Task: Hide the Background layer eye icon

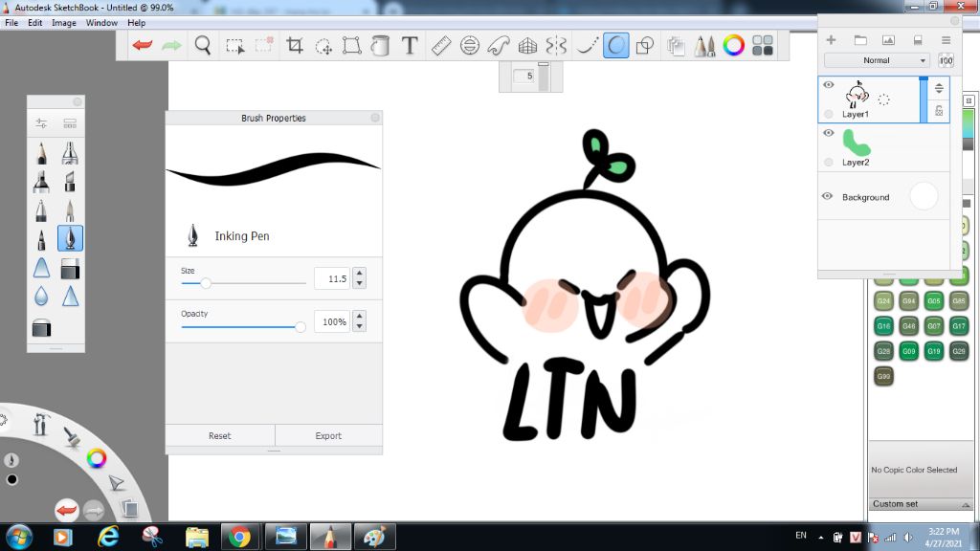Action: click(828, 196)
